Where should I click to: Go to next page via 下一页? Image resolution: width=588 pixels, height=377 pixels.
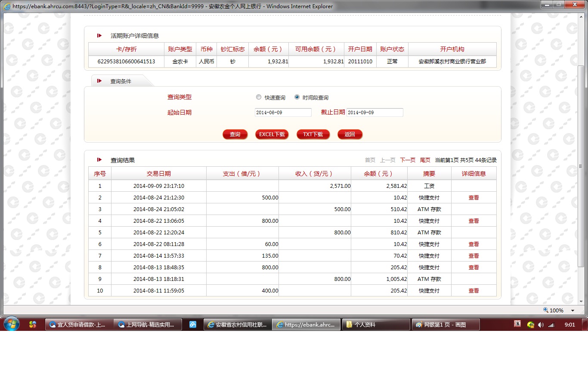point(408,160)
